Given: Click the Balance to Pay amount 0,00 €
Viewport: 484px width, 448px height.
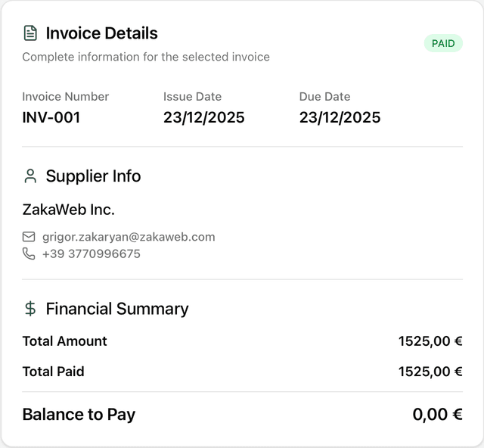Looking at the screenshot, I should 437,415.
